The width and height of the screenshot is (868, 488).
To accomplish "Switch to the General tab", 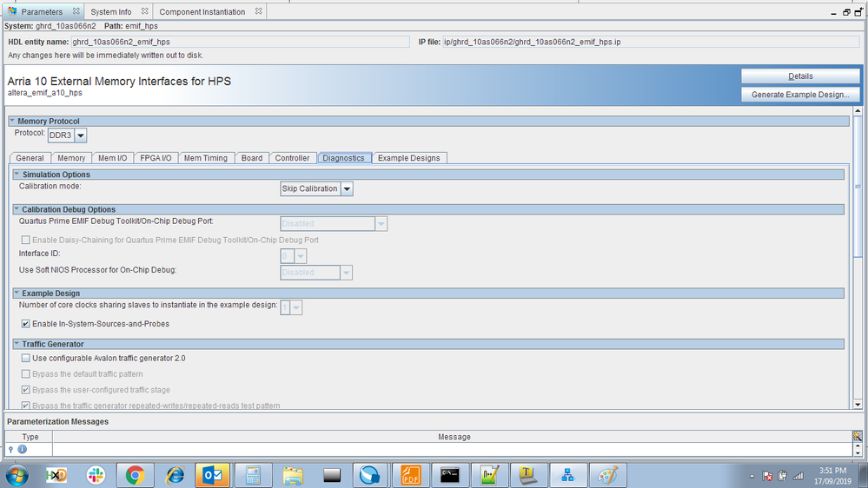I will tap(30, 158).
